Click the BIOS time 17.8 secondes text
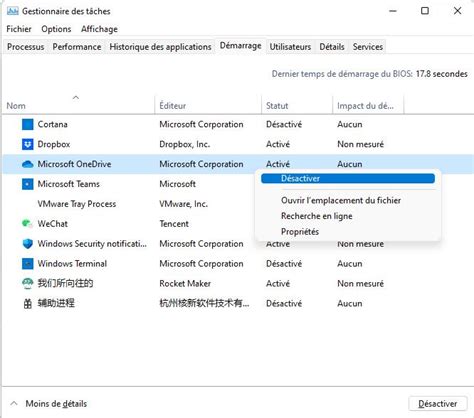The image size is (474, 418). coord(441,74)
